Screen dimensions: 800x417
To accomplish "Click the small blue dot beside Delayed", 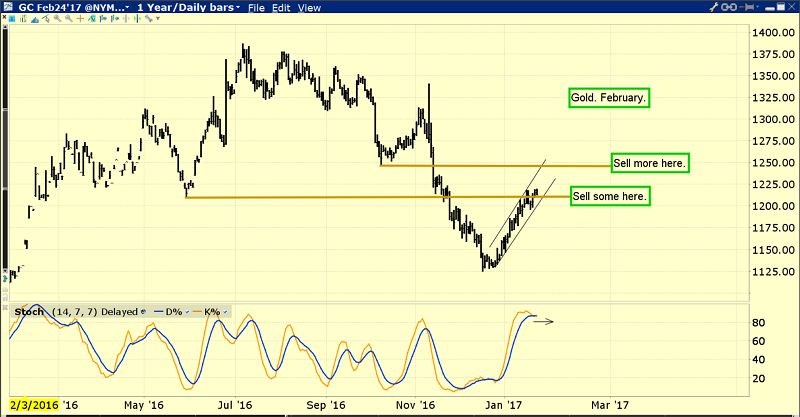I will [x=143, y=311].
